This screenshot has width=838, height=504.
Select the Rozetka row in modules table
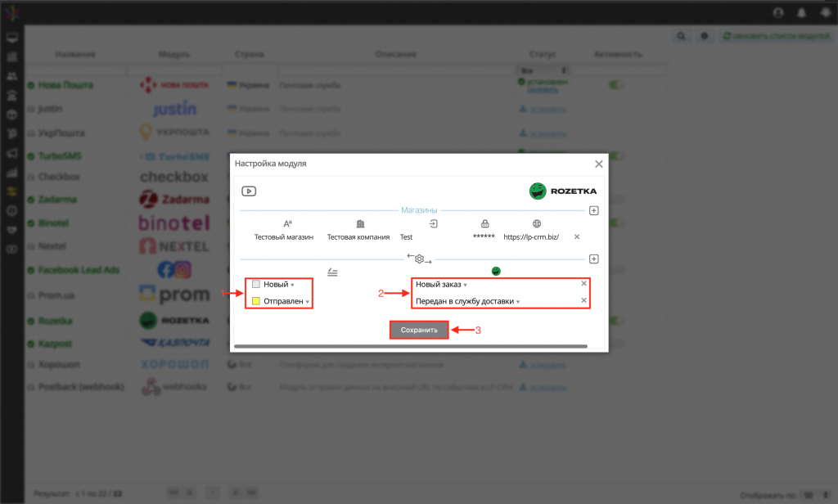(55, 321)
